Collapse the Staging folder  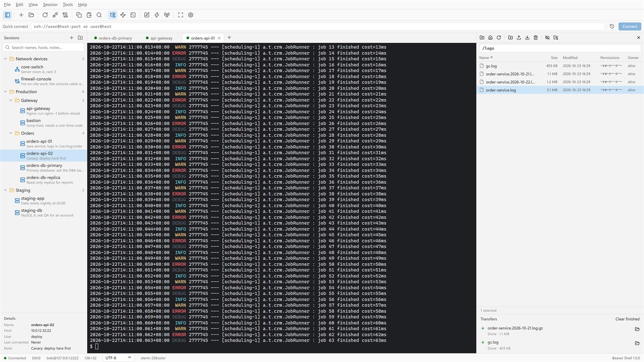(6, 190)
